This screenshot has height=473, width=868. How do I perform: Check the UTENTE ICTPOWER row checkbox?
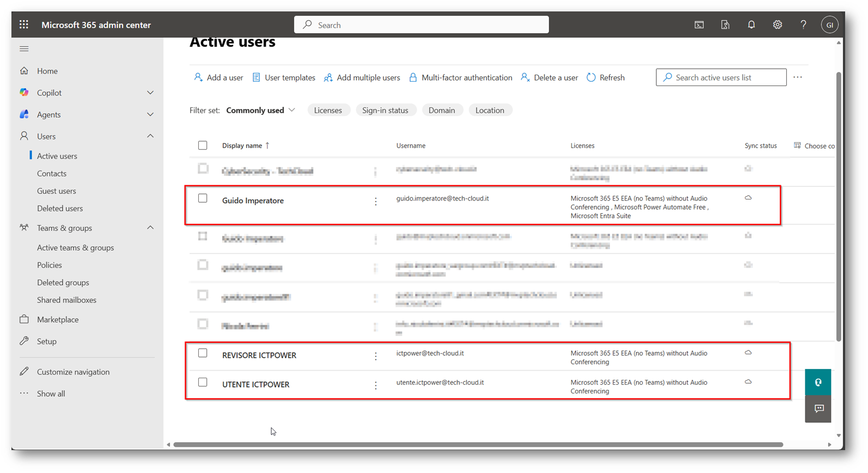203,383
